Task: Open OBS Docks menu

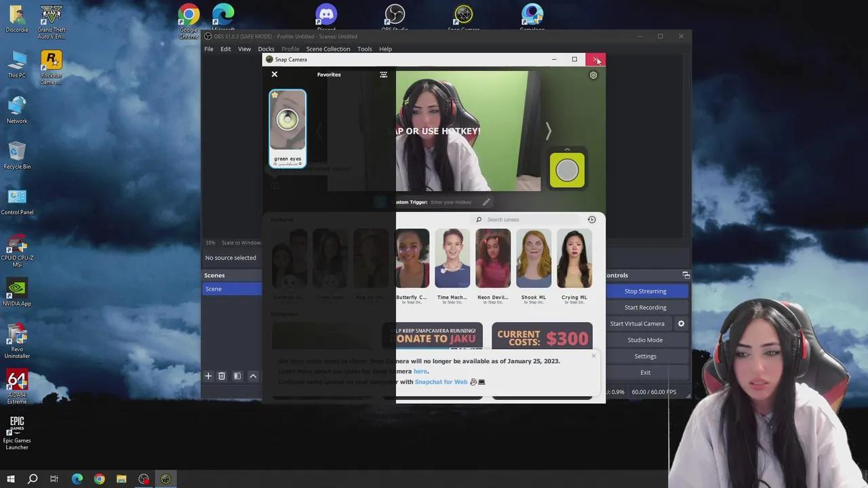Action: pos(266,49)
